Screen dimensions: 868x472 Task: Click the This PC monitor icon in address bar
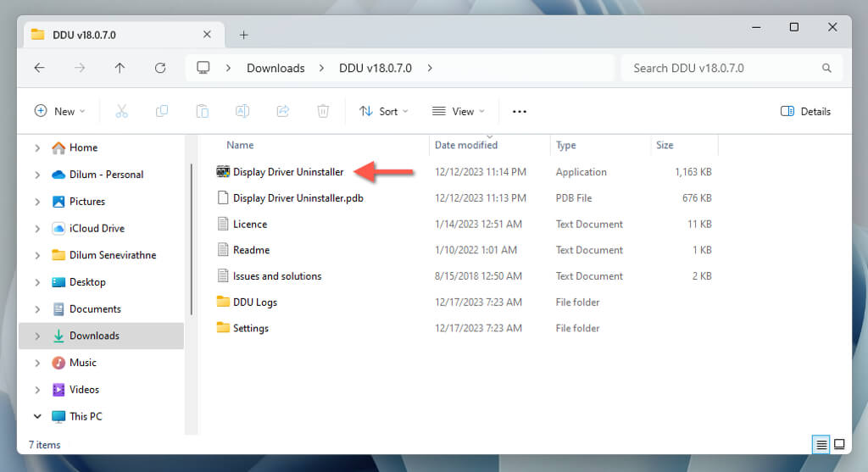tap(203, 68)
